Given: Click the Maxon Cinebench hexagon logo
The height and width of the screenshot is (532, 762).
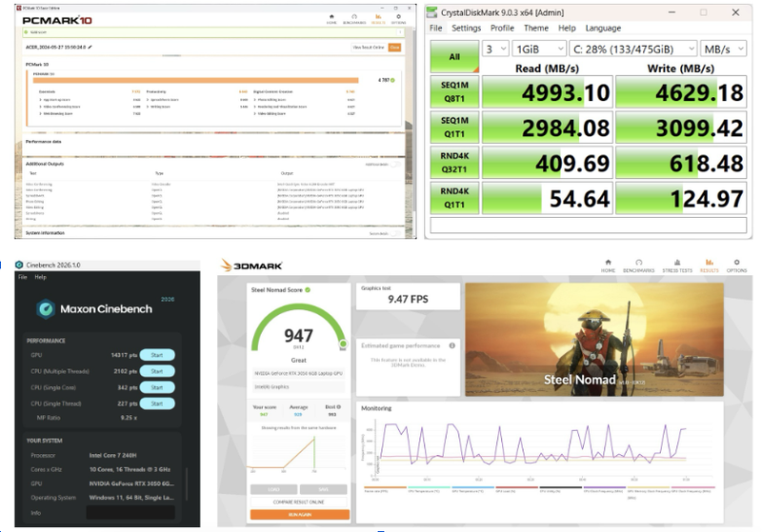Looking at the screenshot, I should pyautogui.click(x=46, y=308).
